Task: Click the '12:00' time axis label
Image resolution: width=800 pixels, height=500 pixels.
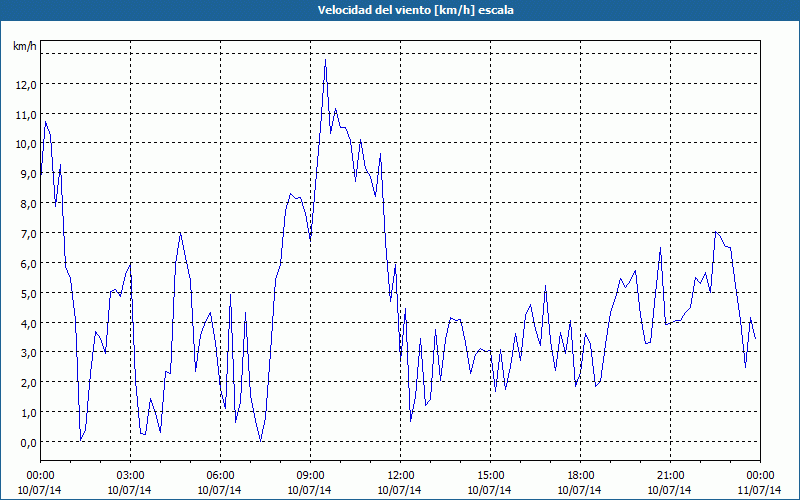Action: click(x=401, y=476)
